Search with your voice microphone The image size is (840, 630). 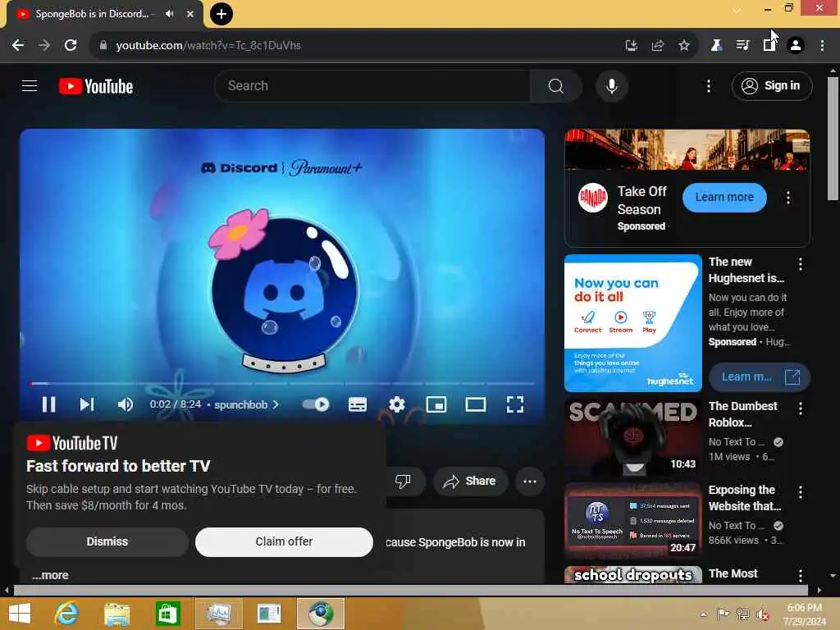pos(612,85)
